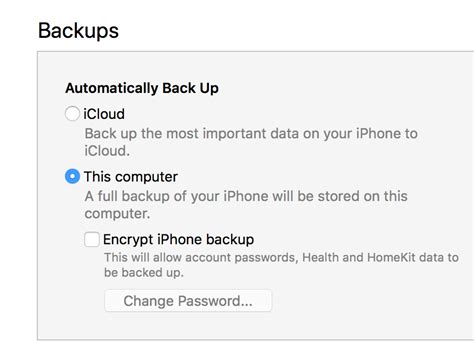This screenshot has width=474, height=361.
Task: Click the full backup description under This computer
Action: click(246, 205)
